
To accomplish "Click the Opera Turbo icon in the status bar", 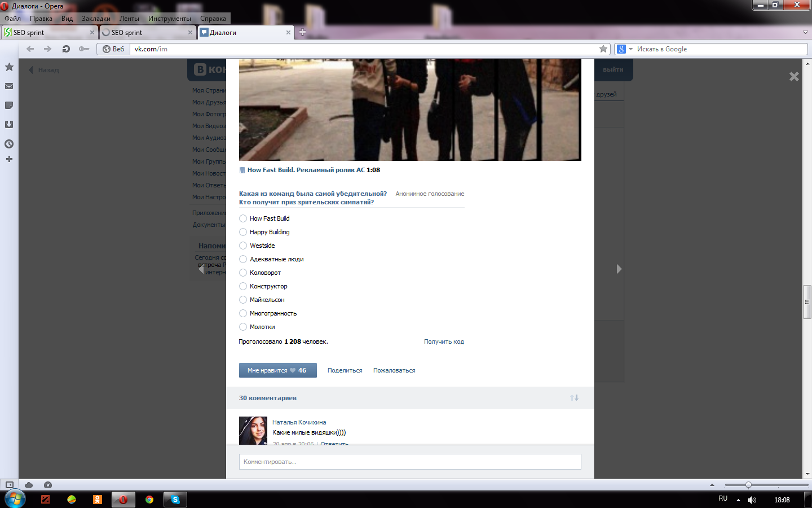I will [48, 485].
